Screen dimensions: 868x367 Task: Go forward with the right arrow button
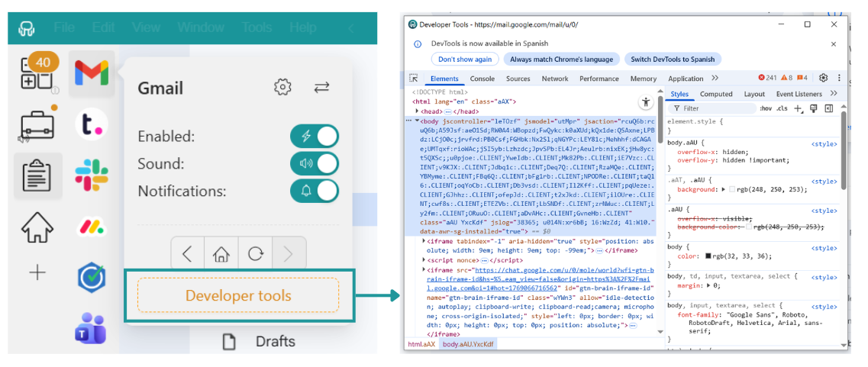click(289, 253)
